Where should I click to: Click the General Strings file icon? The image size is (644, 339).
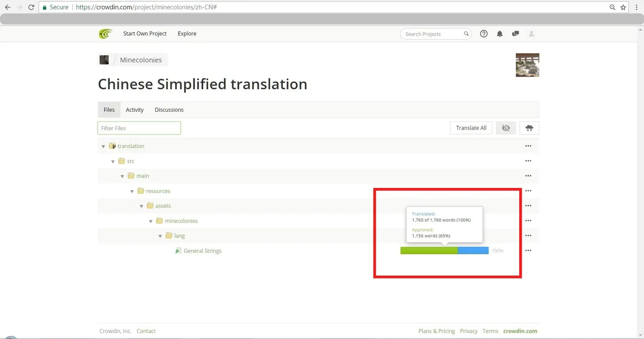pyautogui.click(x=178, y=250)
